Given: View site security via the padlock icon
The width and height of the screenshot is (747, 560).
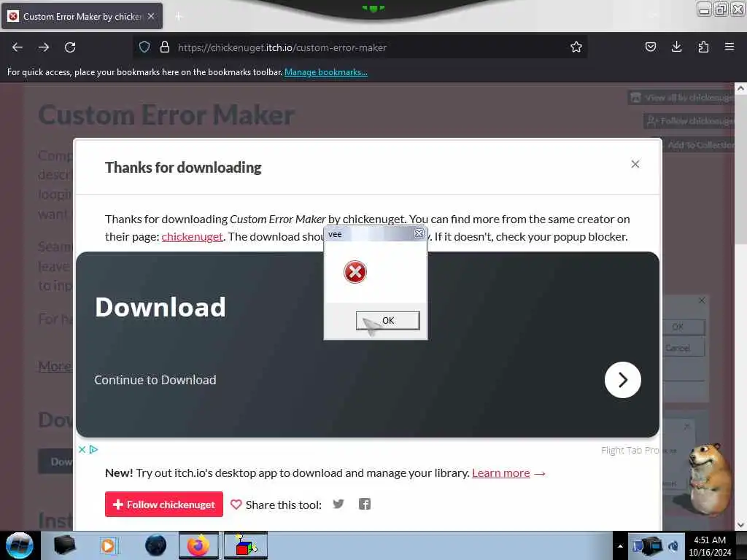Looking at the screenshot, I should pos(165,47).
